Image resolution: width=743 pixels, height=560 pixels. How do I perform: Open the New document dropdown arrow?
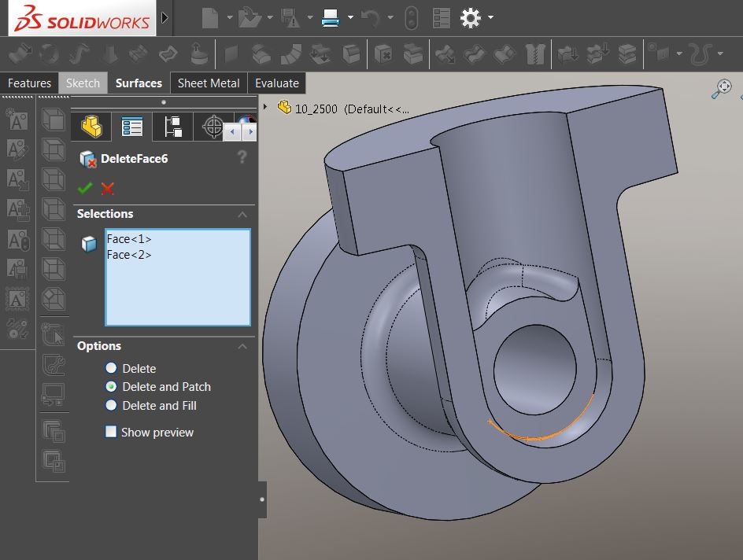coord(230,17)
